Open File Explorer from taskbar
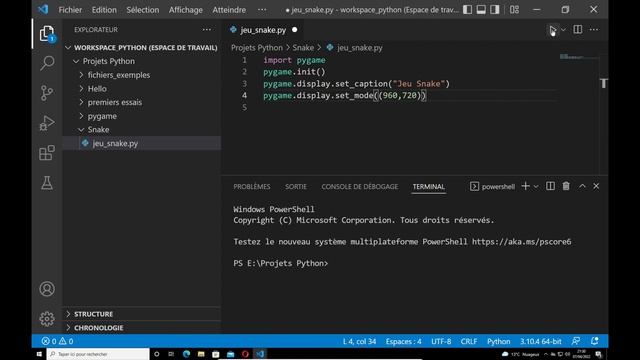This screenshot has height=360, width=640. pos(201,354)
